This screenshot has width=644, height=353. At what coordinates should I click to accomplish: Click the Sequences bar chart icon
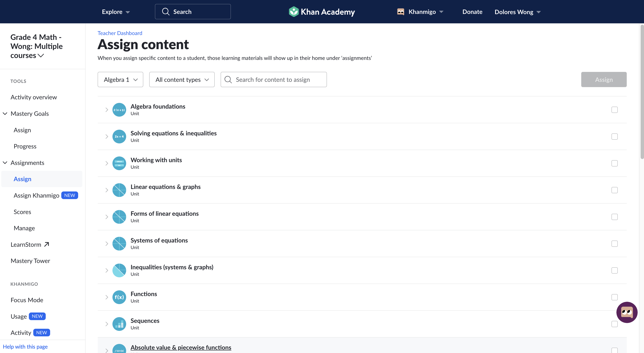[x=119, y=324]
